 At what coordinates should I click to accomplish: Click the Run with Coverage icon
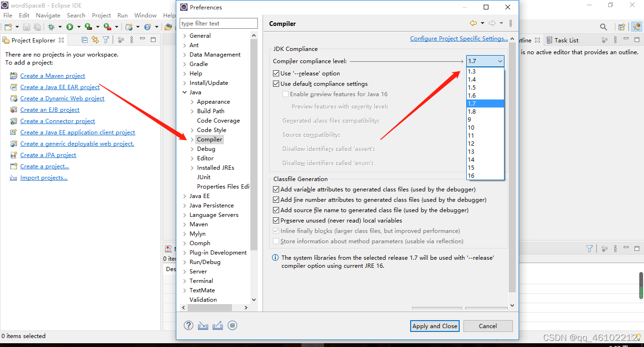pos(88,27)
